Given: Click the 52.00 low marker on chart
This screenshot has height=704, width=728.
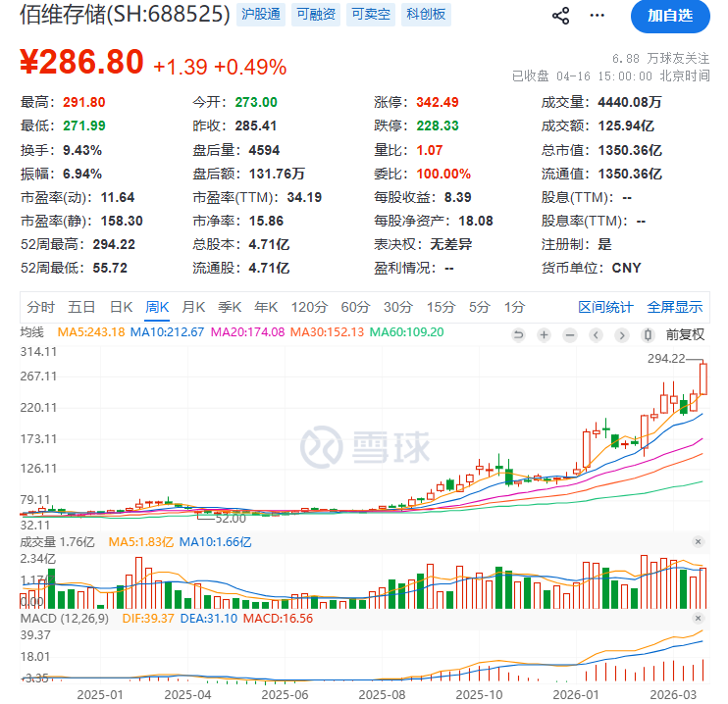Looking at the screenshot, I should pos(231,519).
